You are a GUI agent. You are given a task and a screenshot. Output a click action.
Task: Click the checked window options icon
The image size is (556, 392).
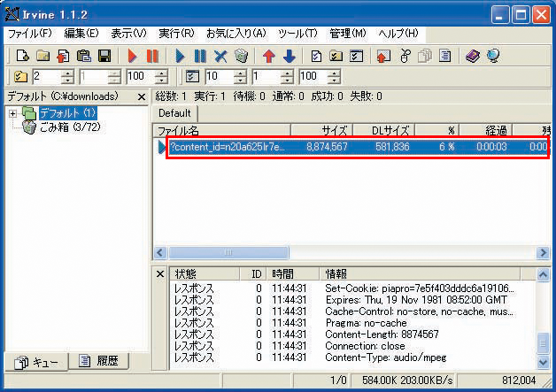357,56
